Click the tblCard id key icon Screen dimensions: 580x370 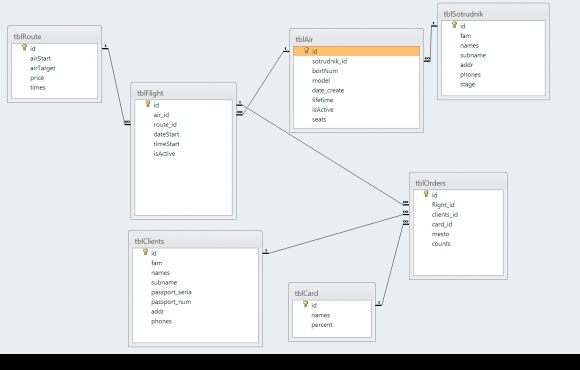click(x=306, y=304)
